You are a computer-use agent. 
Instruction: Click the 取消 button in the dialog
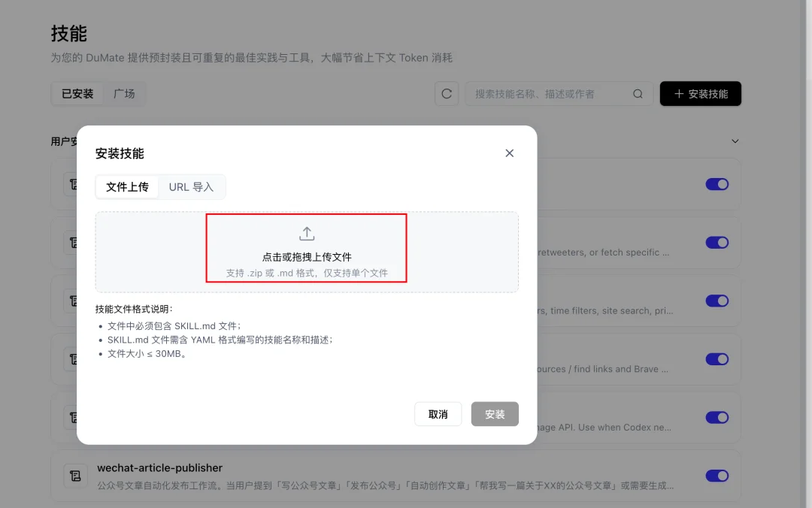click(438, 413)
